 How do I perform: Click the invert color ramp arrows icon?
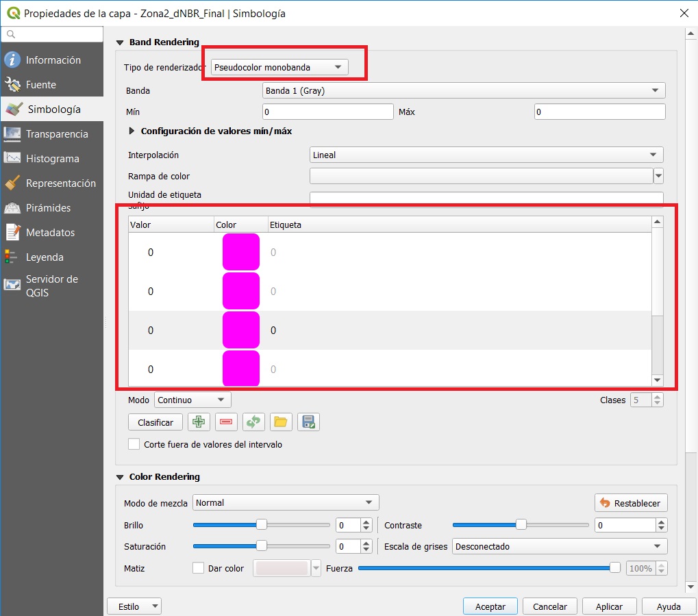pos(253,422)
